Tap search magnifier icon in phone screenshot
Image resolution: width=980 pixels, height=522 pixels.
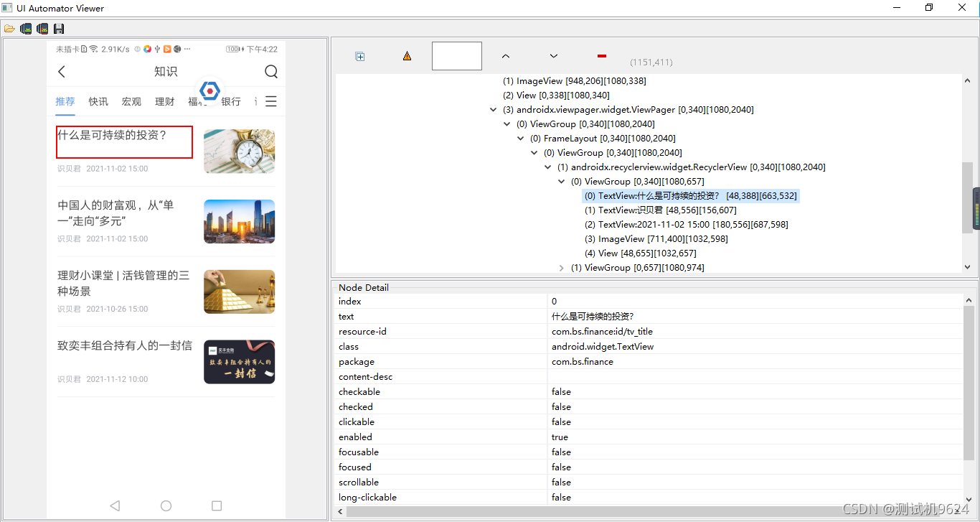coord(271,71)
